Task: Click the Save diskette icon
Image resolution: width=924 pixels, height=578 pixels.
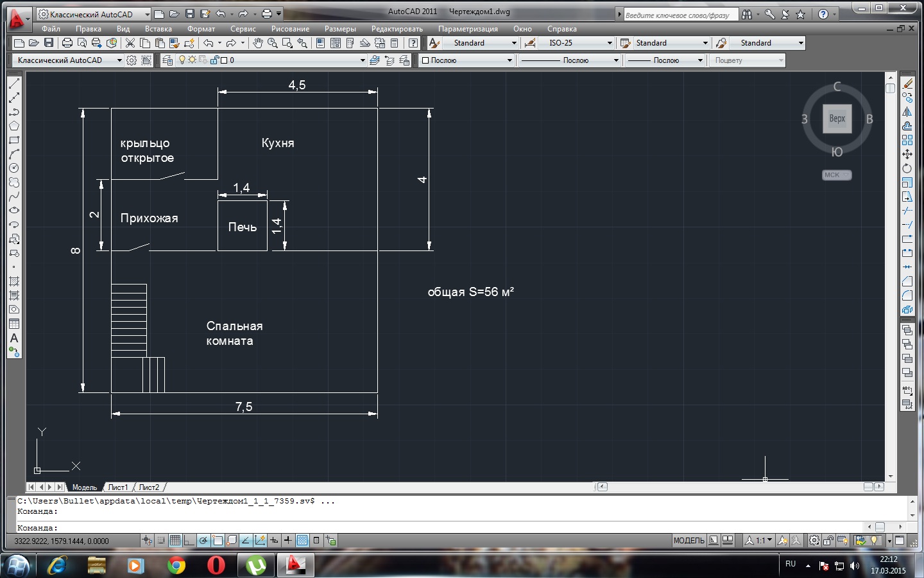Action: 49,43
